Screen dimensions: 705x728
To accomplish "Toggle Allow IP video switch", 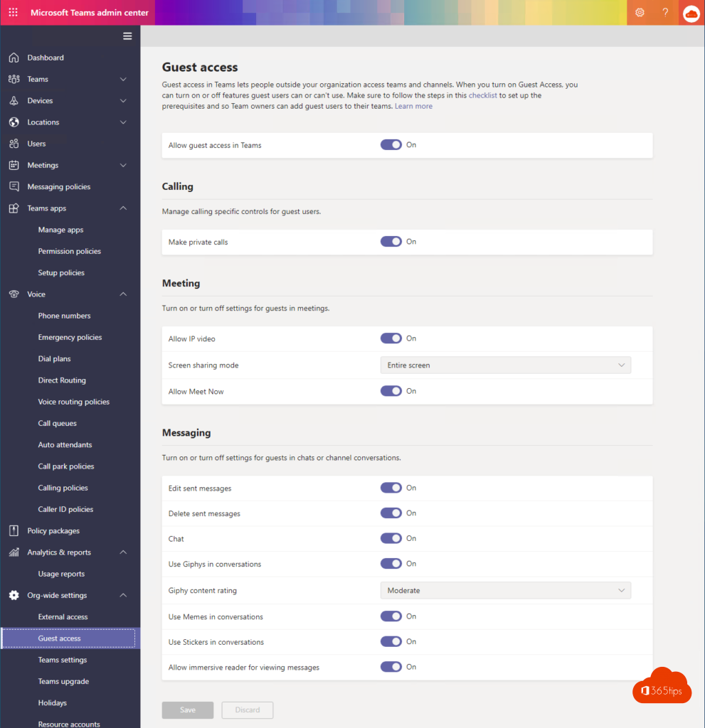I will [391, 338].
